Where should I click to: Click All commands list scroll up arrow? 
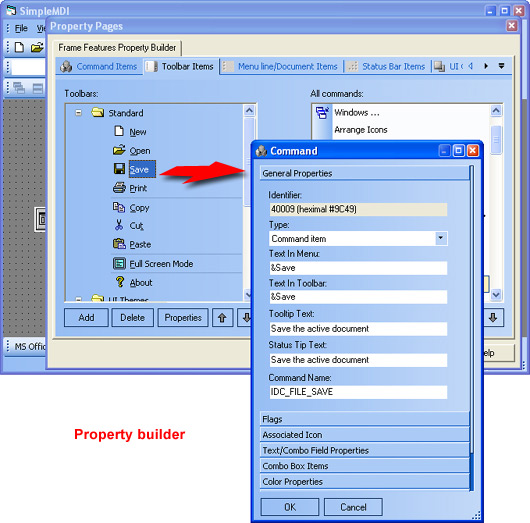(x=496, y=111)
